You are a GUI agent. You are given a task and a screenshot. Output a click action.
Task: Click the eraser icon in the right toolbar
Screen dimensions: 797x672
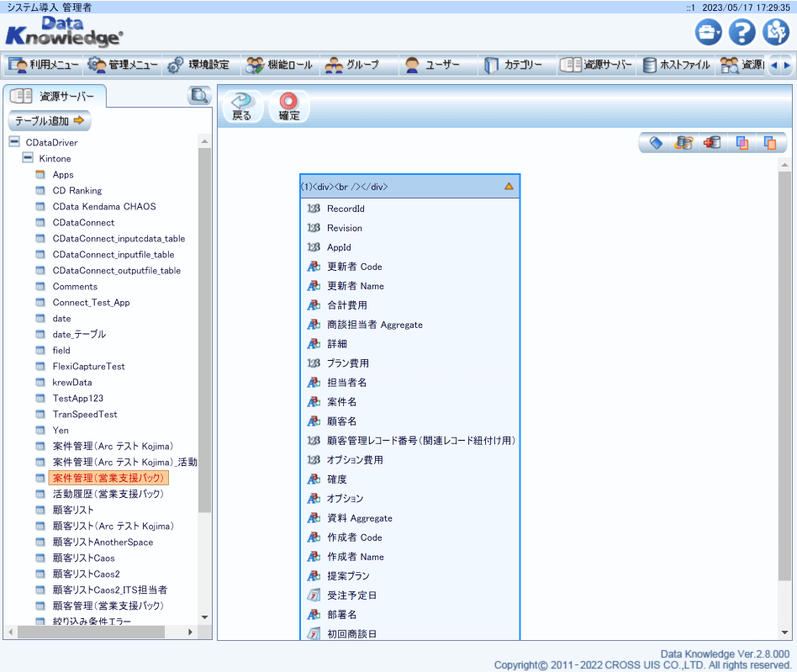(656, 143)
